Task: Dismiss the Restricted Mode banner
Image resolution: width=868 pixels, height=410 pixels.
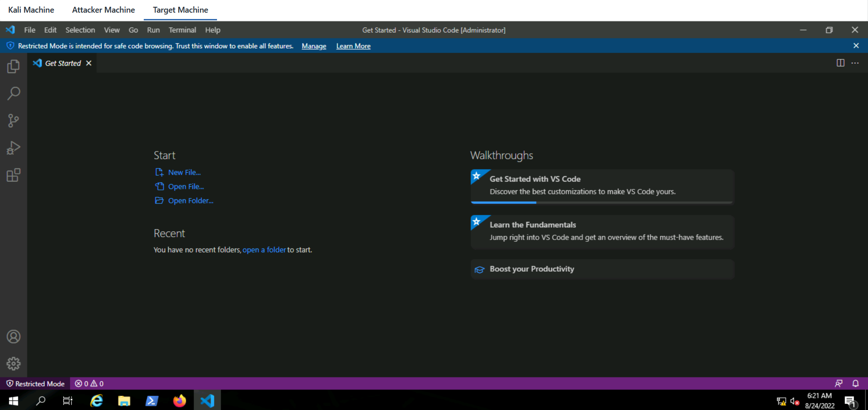Action: click(x=856, y=46)
